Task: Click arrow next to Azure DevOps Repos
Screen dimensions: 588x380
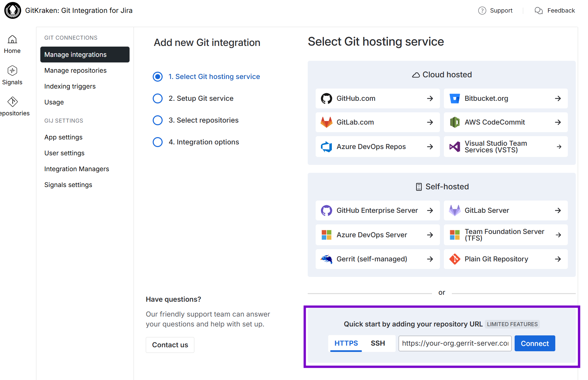Action: (x=430, y=147)
